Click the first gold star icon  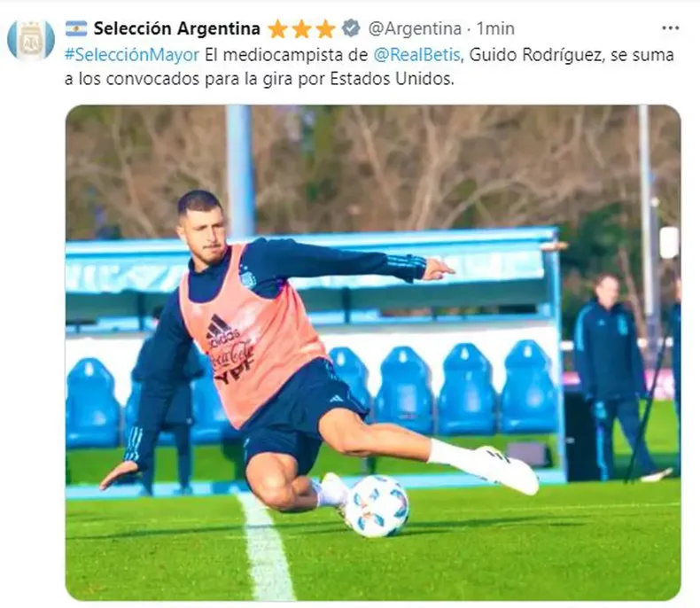click(x=277, y=29)
